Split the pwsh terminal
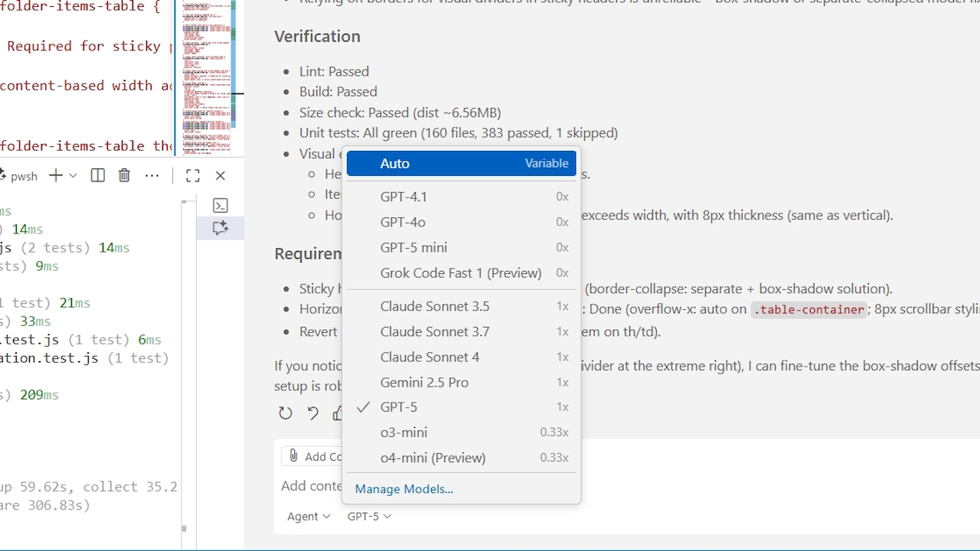Image resolution: width=980 pixels, height=551 pixels. click(x=97, y=175)
